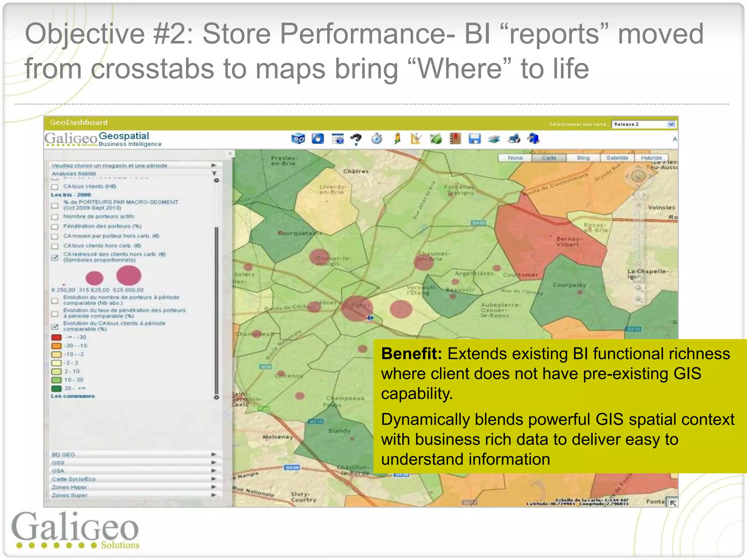Collapse the Analyses fidélité section
This screenshot has width=747, height=560.
pyautogui.click(x=135, y=174)
